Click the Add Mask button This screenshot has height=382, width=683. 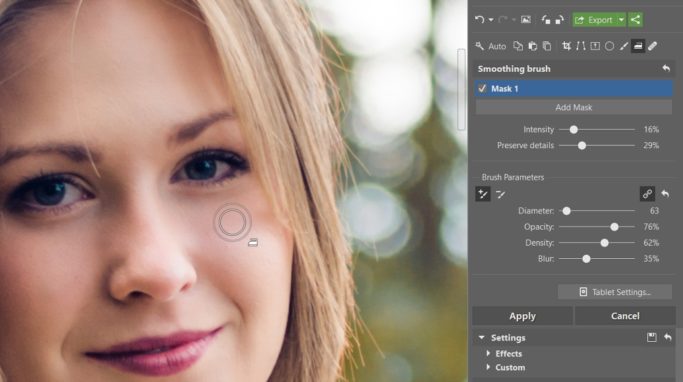[574, 107]
